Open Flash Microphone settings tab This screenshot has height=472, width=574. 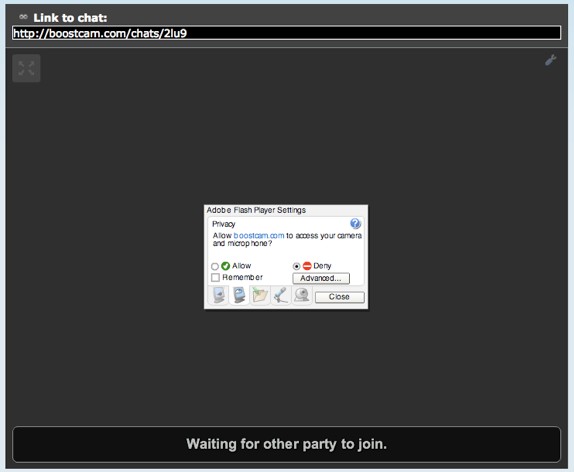coord(281,296)
